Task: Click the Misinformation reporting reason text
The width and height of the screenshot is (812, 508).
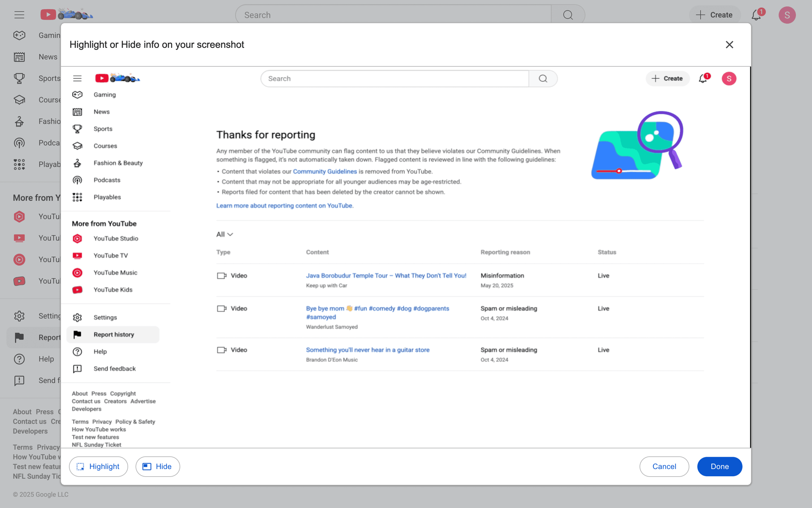Action: pos(502,276)
